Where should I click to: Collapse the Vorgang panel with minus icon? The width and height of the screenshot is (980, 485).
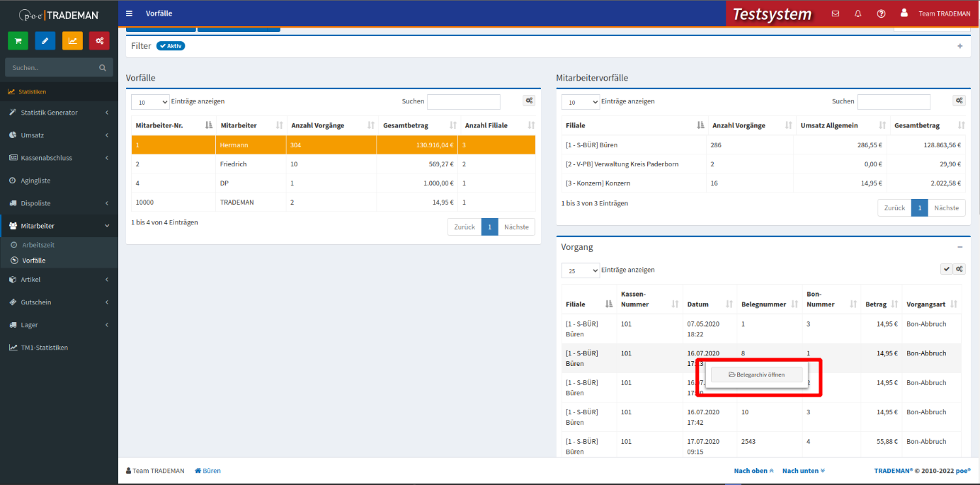(x=960, y=247)
